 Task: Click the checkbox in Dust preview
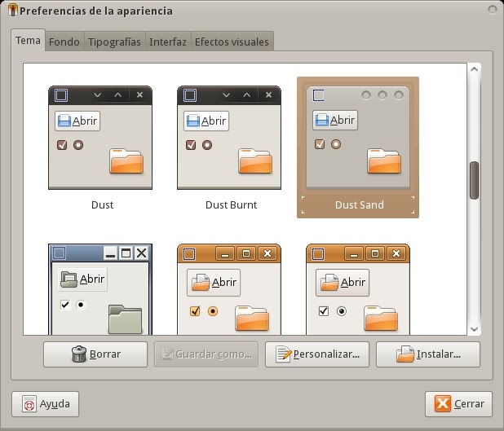(x=62, y=145)
